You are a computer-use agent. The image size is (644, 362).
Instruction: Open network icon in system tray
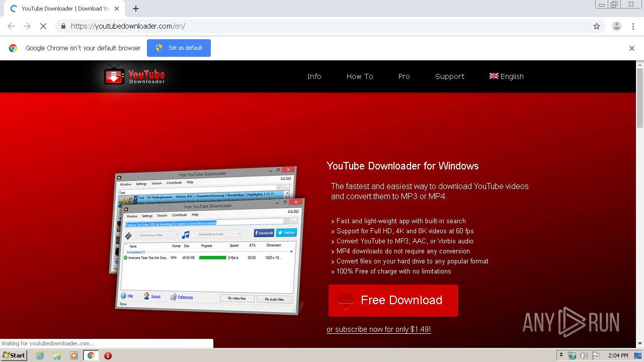(x=572, y=355)
